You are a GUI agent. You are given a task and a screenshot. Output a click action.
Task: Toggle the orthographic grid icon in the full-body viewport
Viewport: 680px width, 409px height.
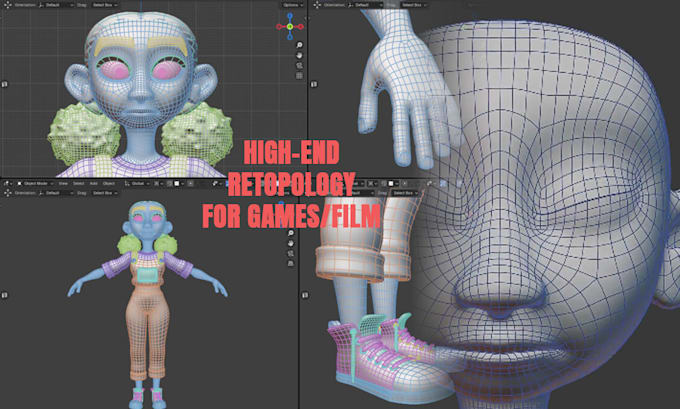pyautogui.click(x=291, y=263)
